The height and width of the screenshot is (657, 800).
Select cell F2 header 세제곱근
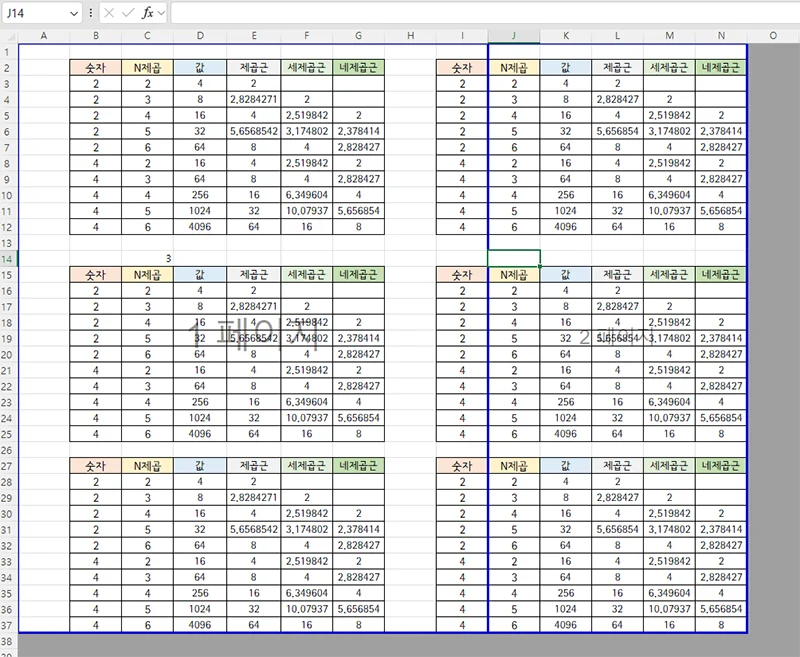pyautogui.click(x=307, y=68)
